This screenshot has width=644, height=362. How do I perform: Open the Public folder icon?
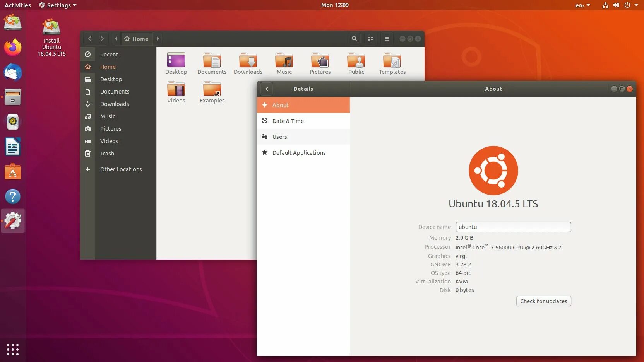pyautogui.click(x=356, y=61)
